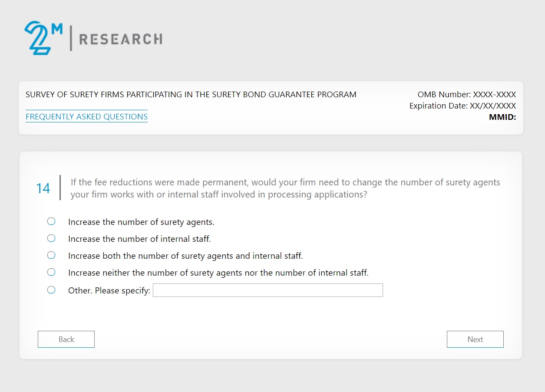Click the RESEARCH wordmark in the header
The width and height of the screenshot is (545, 392).
[121, 40]
